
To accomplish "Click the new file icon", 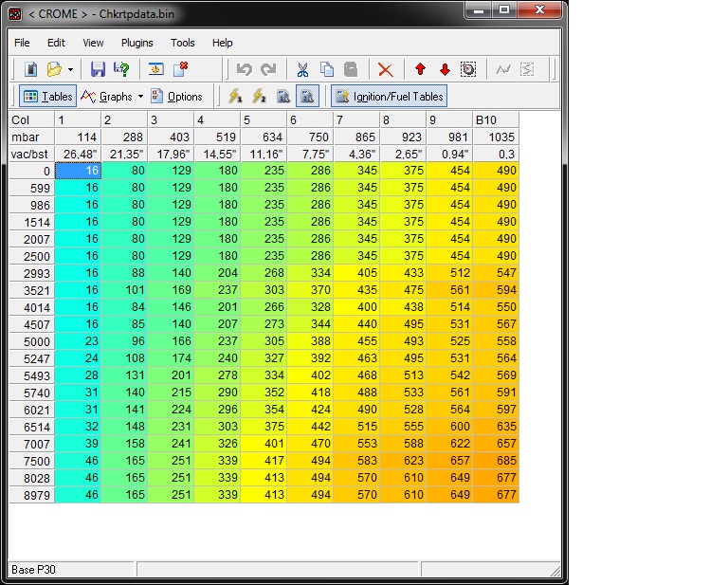I will pyautogui.click(x=30, y=69).
